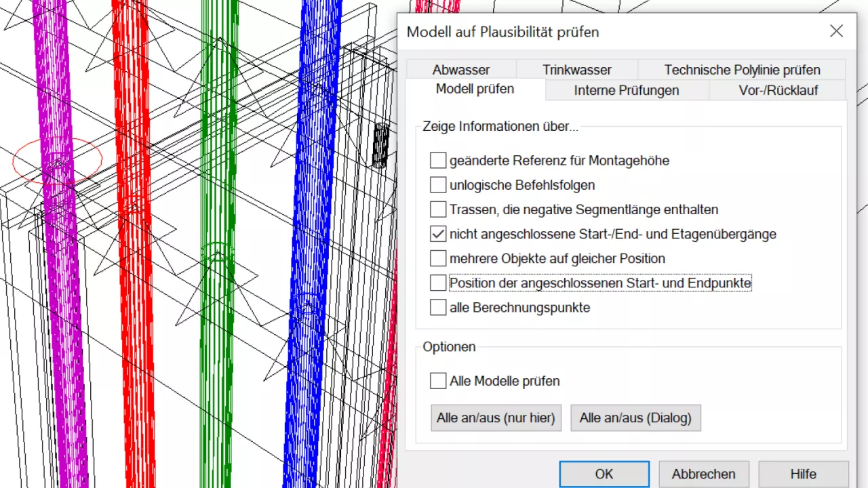Screen dimensions: 868x488
Task: Confirm the dialog with OK
Action: coord(604,474)
